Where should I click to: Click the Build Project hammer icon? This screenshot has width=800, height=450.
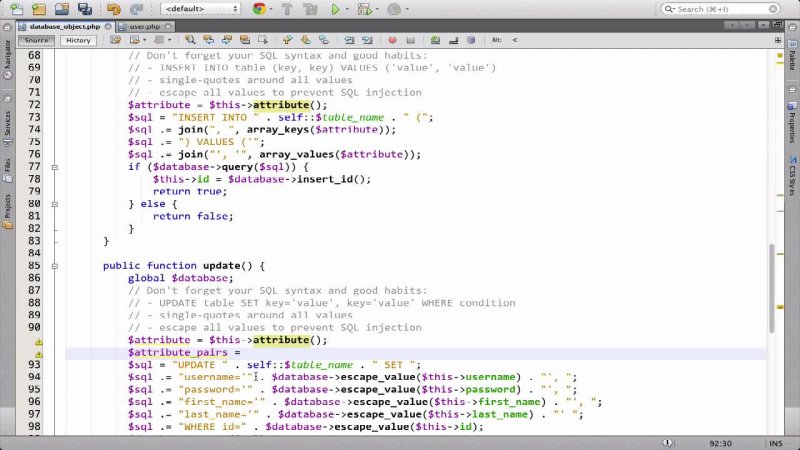(x=286, y=10)
